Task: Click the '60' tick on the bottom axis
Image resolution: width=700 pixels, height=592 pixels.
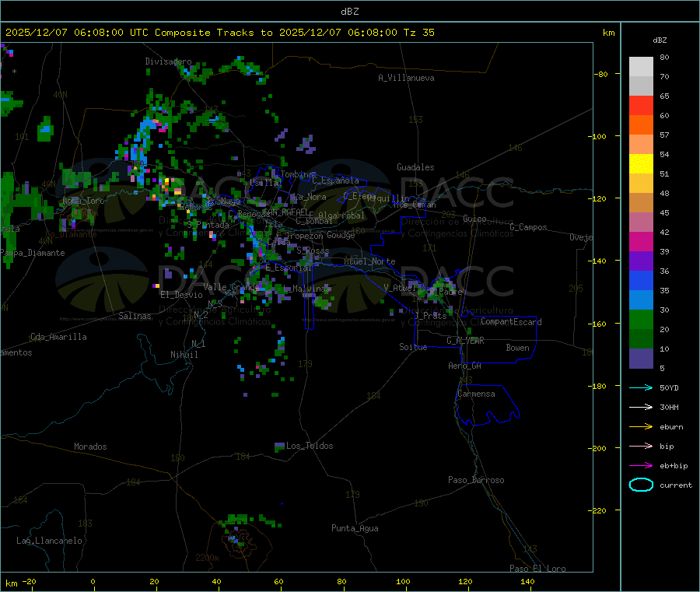Action: tap(278, 581)
